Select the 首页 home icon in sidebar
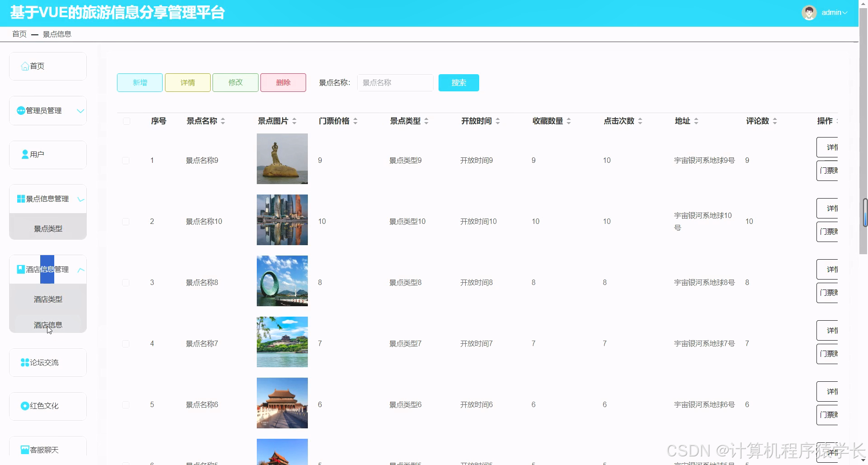The width and height of the screenshot is (868, 465). (x=25, y=66)
